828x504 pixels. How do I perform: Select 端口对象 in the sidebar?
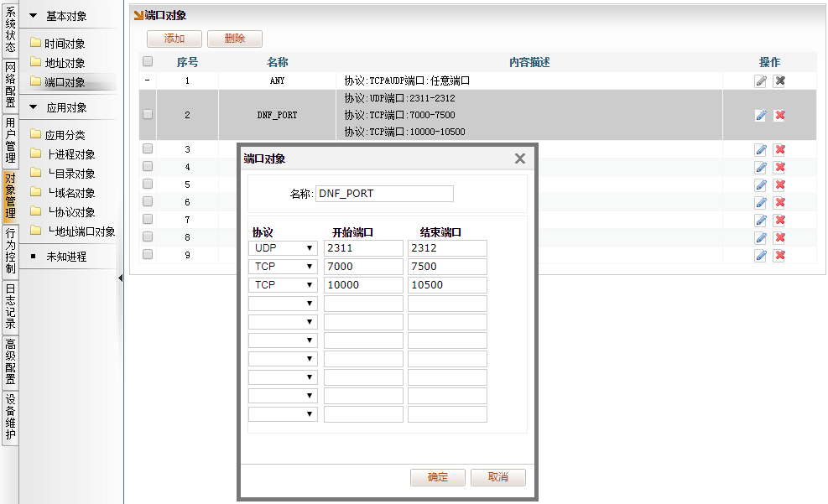65,82
